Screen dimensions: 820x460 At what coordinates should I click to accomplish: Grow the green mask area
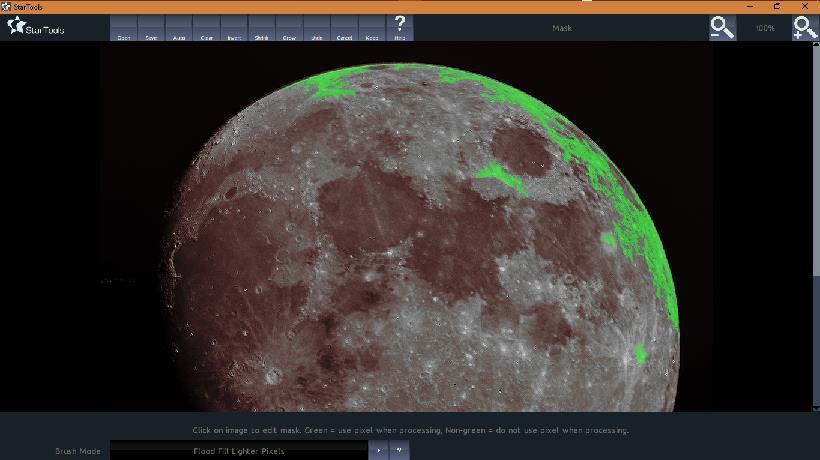[x=289, y=28]
